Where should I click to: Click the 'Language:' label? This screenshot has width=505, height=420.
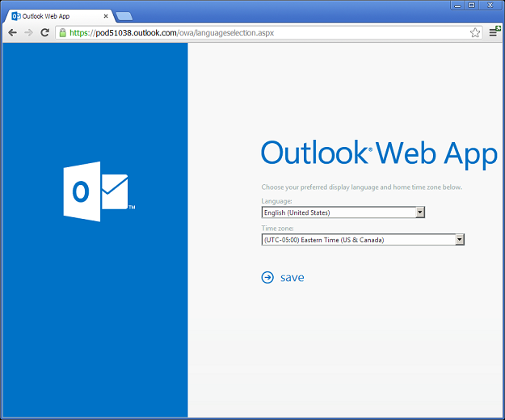click(x=276, y=201)
